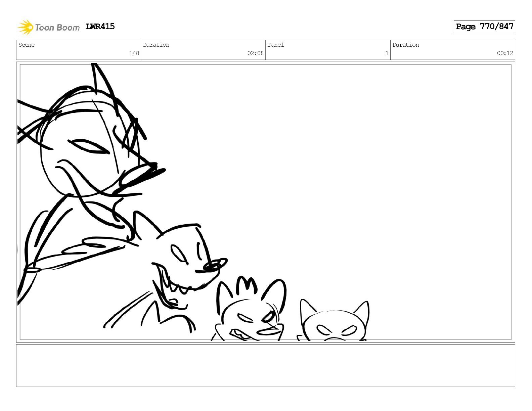
Task: Click the Toon Boom logo icon
Action: tap(25, 27)
